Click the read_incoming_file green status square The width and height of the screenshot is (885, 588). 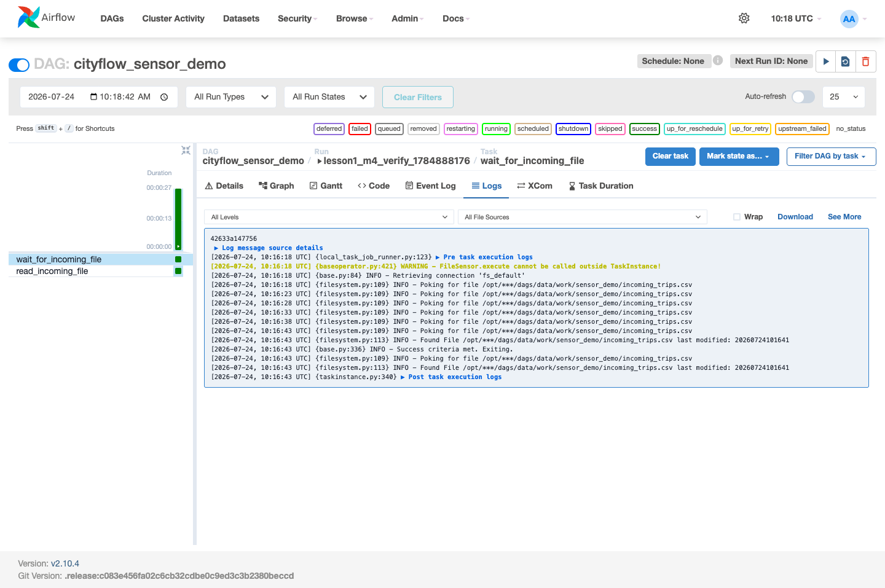[178, 271]
